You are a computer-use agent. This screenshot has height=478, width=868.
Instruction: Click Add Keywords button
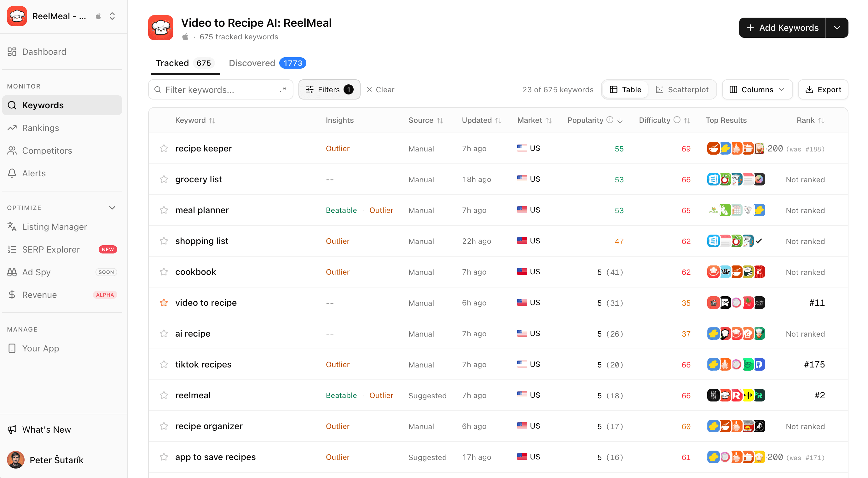point(782,28)
